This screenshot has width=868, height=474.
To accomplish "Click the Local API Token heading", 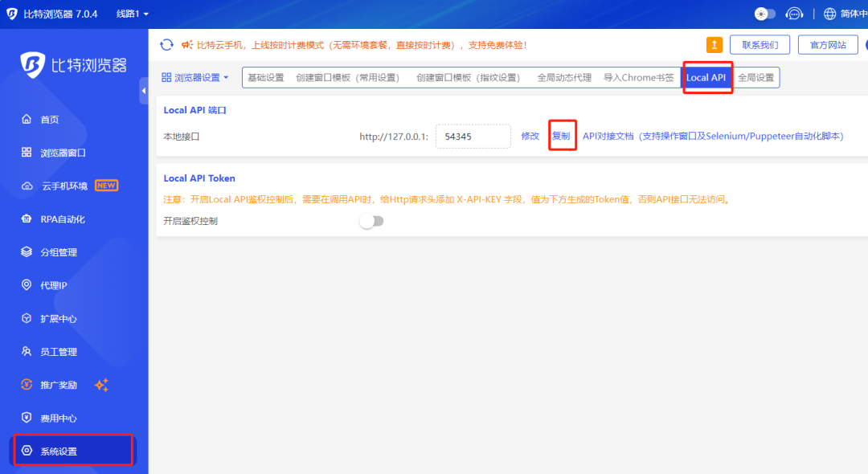I will (x=199, y=178).
